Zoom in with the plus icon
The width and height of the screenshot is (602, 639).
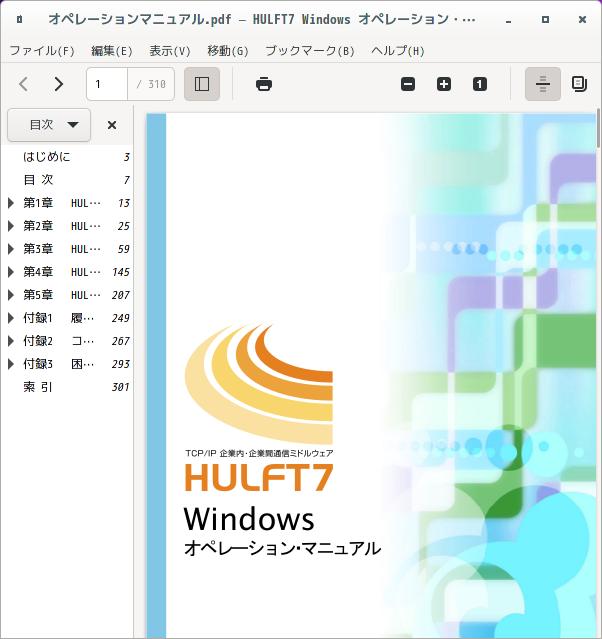click(444, 84)
